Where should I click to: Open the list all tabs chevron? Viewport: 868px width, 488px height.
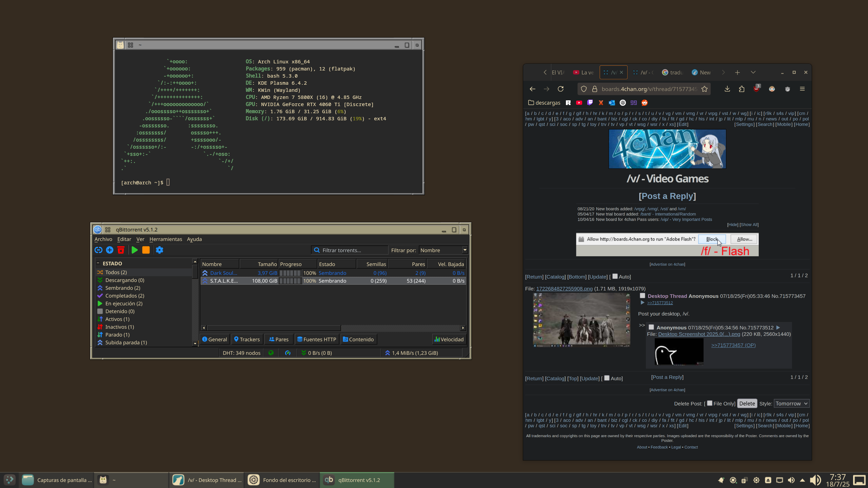click(753, 73)
